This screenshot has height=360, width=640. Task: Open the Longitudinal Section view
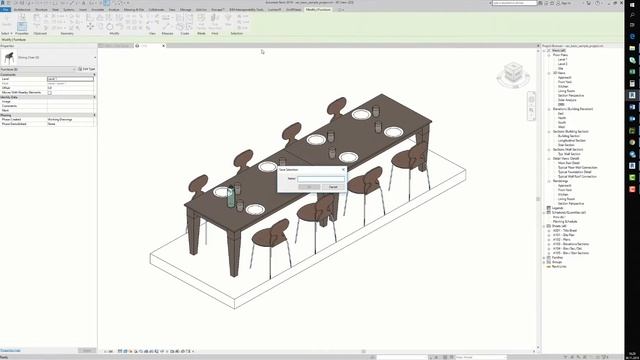pos(572,140)
